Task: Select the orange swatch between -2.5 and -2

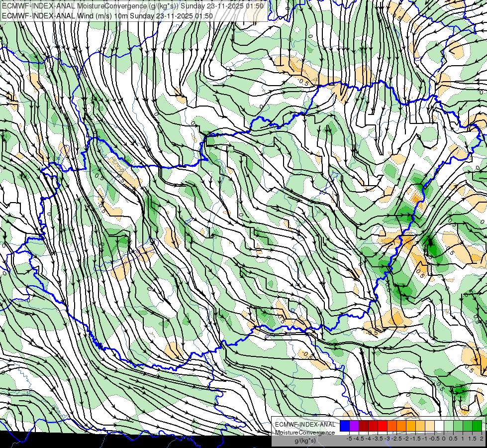Action: (401, 426)
